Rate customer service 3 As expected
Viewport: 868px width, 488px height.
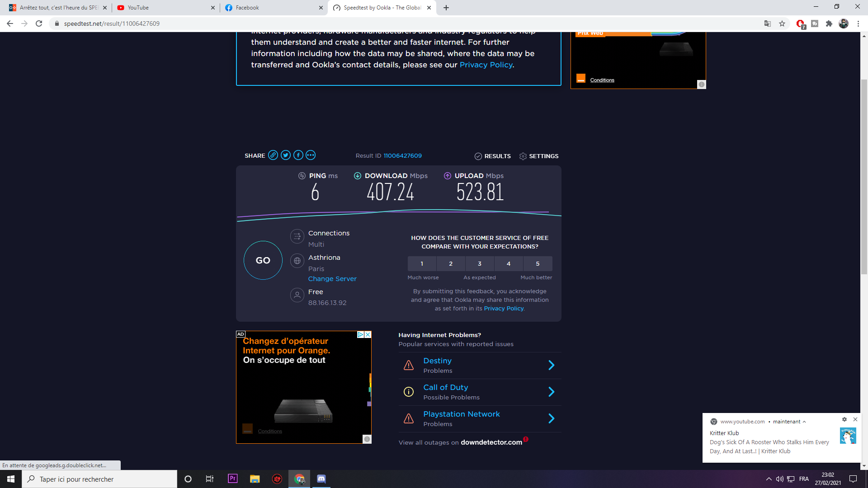point(480,264)
